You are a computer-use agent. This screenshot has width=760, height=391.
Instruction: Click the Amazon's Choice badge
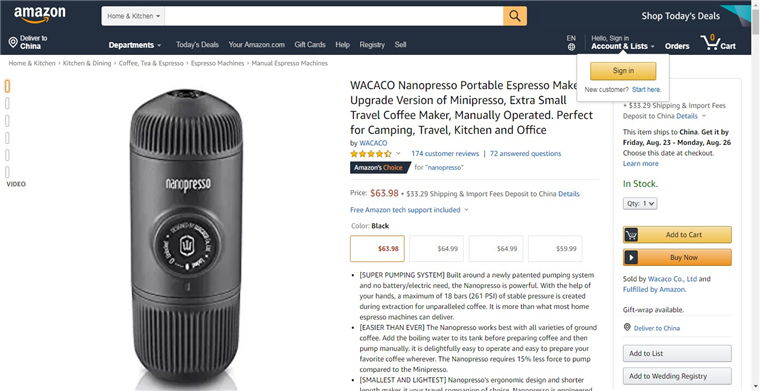coord(379,168)
